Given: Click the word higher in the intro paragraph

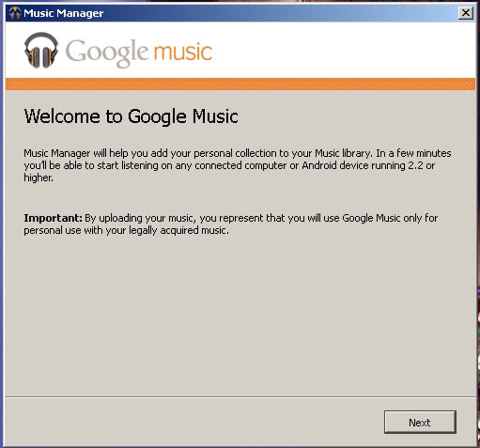Looking at the screenshot, I should [x=38, y=177].
